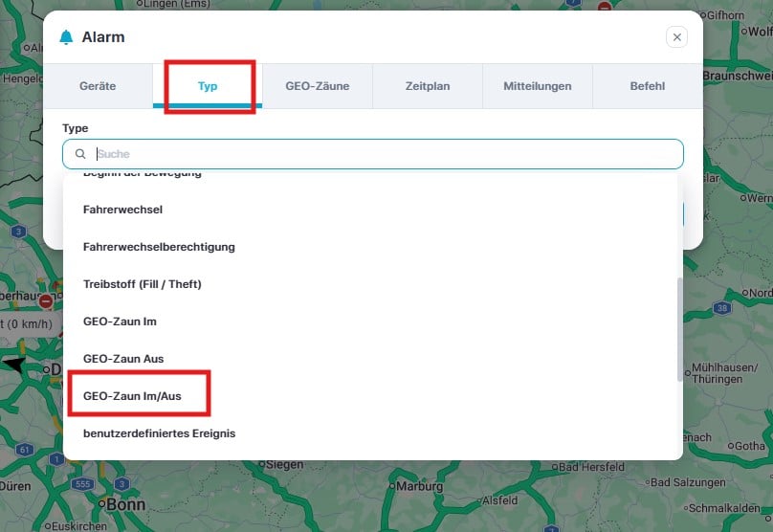Select the black vehicle arrow marker on the map
Image resolution: width=773 pixels, height=532 pixels.
[14, 365]
